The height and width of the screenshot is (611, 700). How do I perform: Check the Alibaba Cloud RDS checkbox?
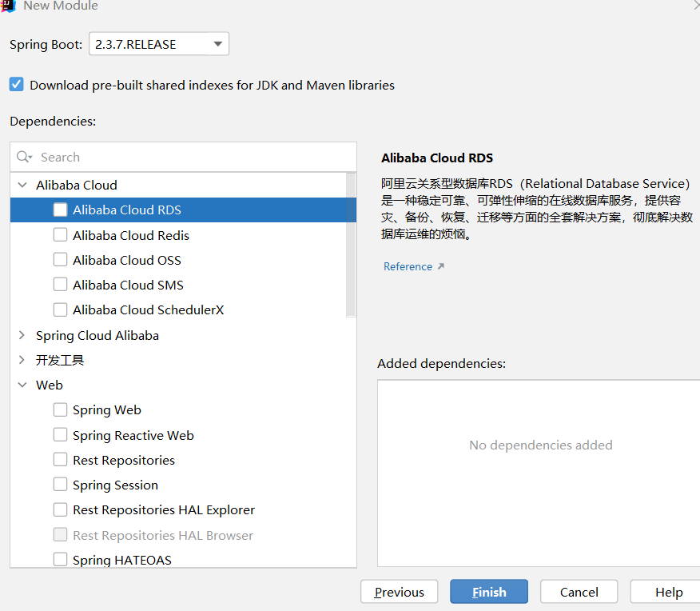coord(60,210)
